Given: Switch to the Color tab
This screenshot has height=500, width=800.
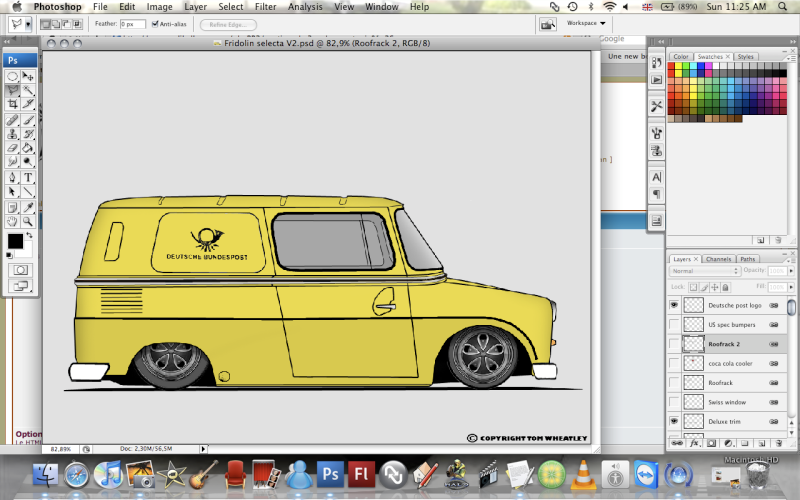Looking at the screenshot, I should click(x=681, y=57).
